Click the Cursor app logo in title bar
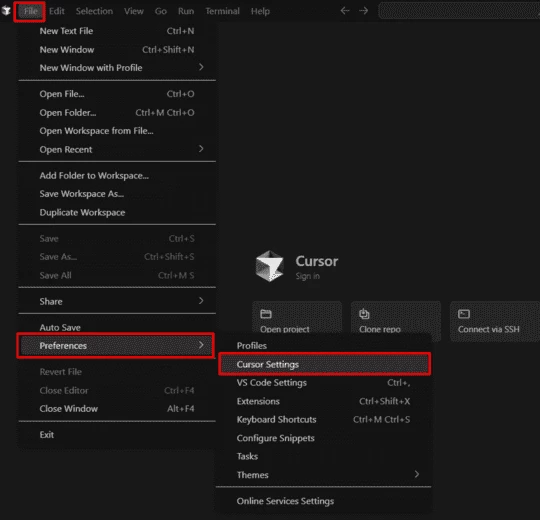540x520 pixels. (x=6, y=11)
